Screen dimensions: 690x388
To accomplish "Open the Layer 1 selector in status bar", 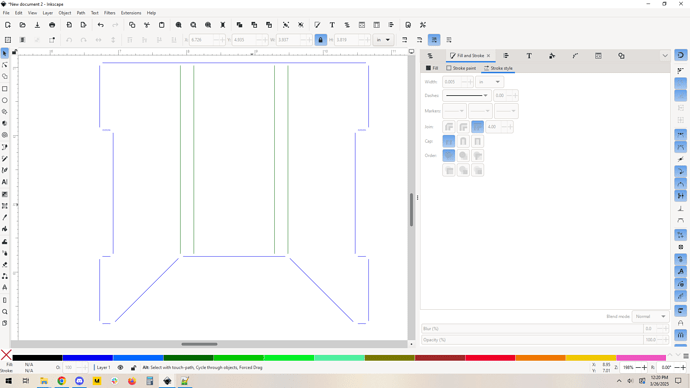I will click(103, 367).
